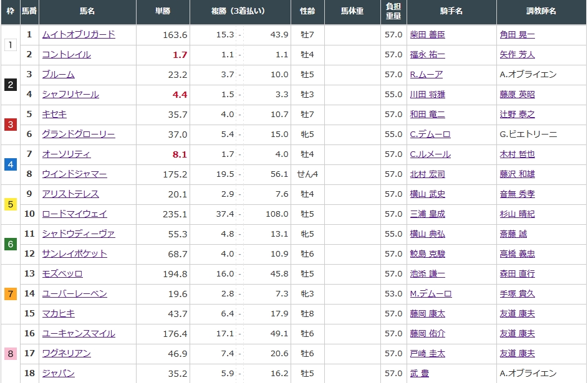
Task: Open jockey C.ルメール's profile
Action: coord(430,154)
